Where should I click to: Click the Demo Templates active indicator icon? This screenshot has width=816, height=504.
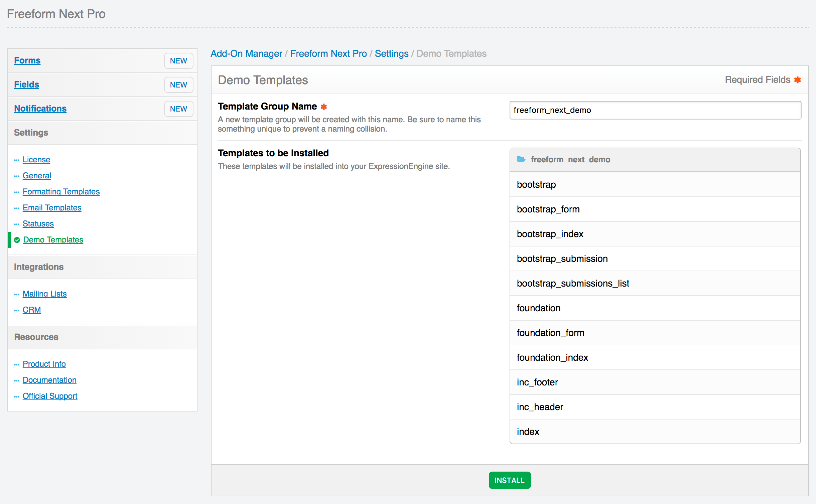click(x=17, y=239)
